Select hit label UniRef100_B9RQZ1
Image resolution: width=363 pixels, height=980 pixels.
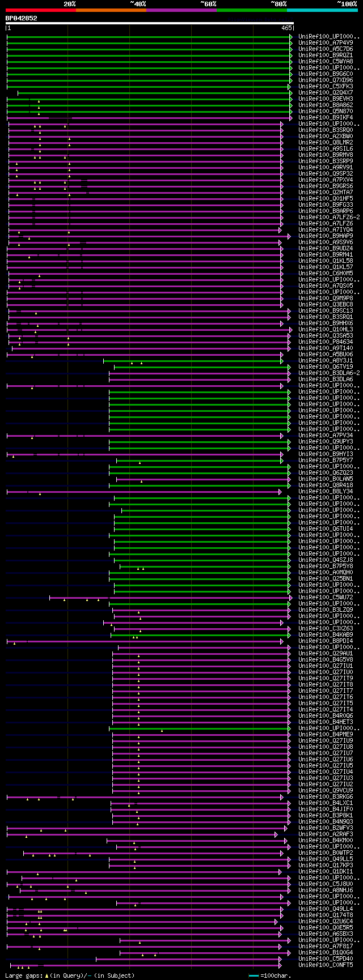point(326,55)
